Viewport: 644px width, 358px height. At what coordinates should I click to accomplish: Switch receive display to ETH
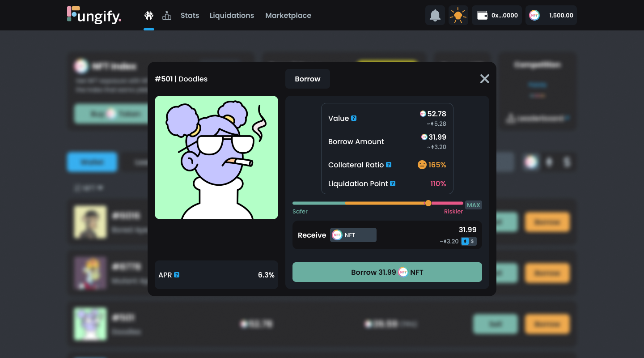(x=465, y=241)
